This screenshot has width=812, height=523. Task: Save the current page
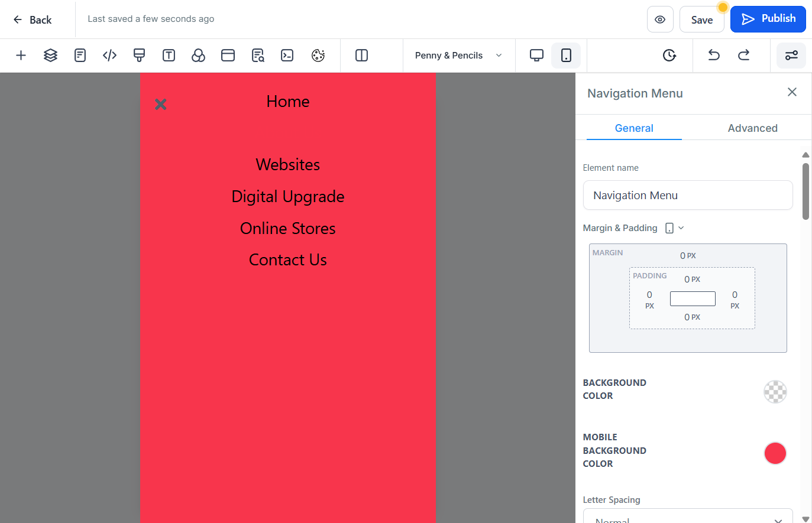point(702,20)
